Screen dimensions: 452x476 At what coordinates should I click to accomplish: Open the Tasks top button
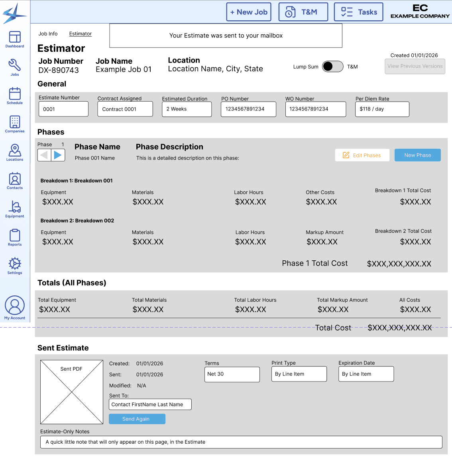358,12
